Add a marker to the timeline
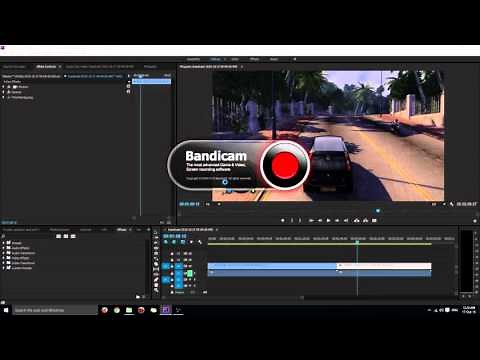Viewport: 480px width, 360px height. coord(191,242)
